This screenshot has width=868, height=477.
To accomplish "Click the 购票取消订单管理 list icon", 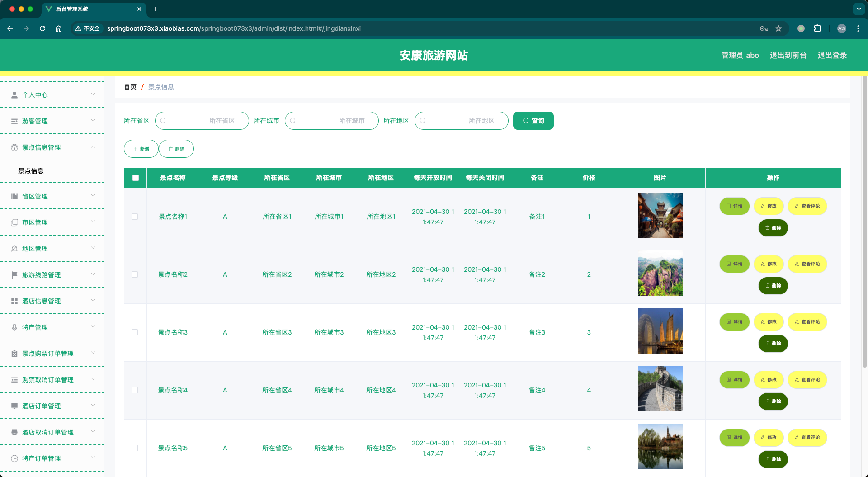I will click(x=14, y=380).
